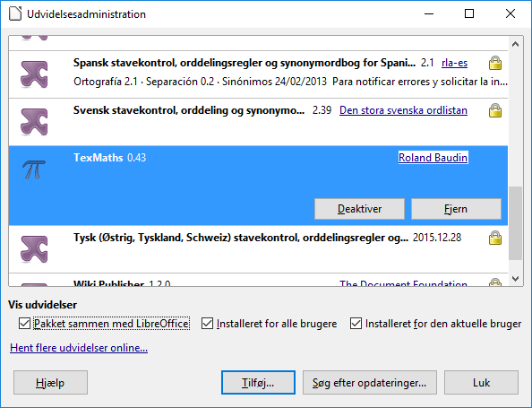This screenshot has height=408, width=532.
Task: Open 'Den stora svenska ordlistan' link
Action: coord(403,110)
